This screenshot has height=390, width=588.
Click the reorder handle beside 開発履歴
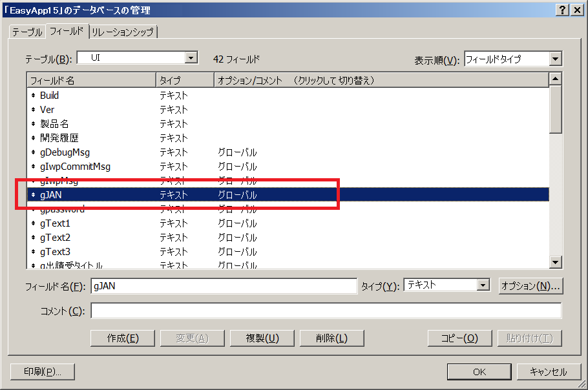34,138
